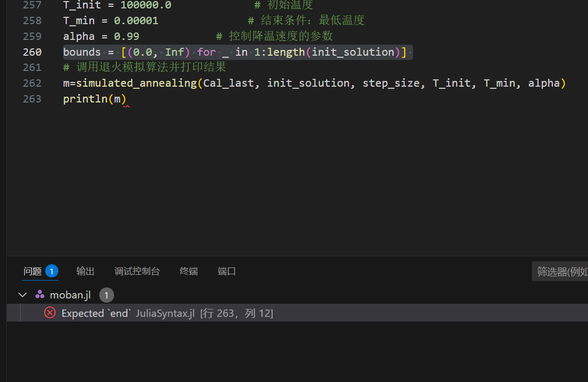This screenshot has width=588, height=382.
Task: Click line number 260 in the gutter
Action: pyautogui.click(x=32, y=51)
